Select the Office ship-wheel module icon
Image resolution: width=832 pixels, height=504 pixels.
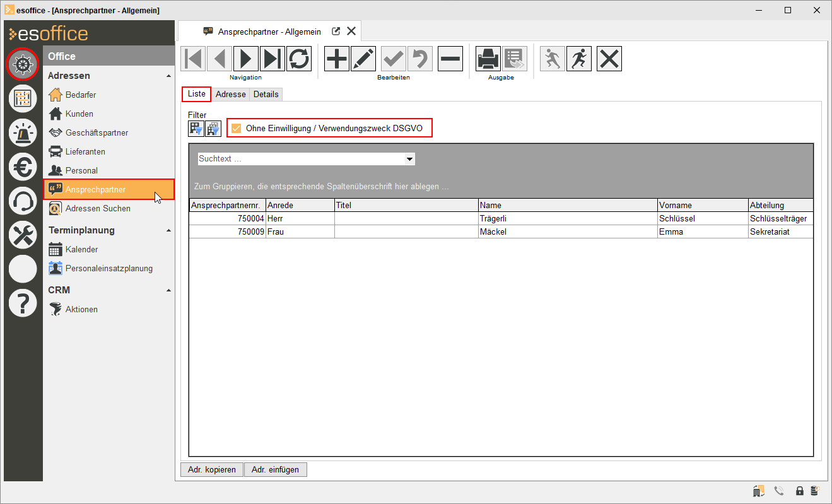point(23,64)
